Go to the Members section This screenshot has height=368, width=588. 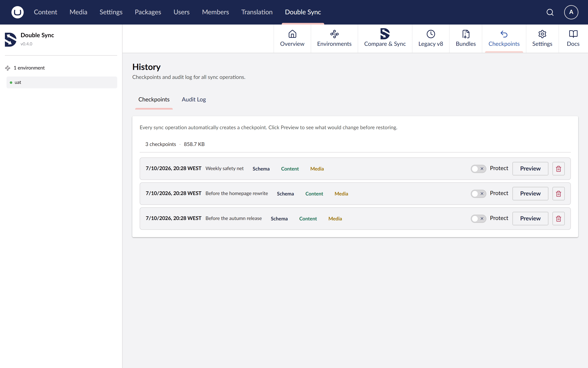(x=215, y=12)
